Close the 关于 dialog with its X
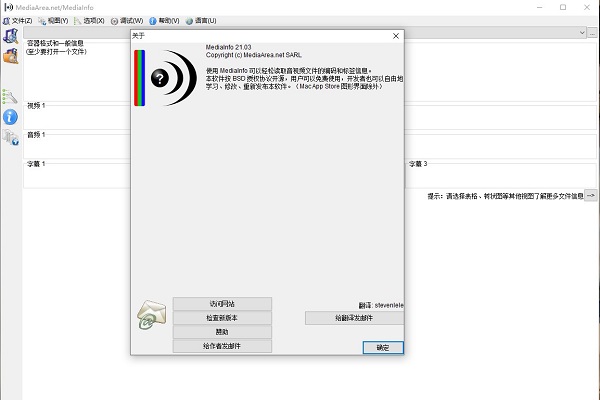 tap(396, 36)
